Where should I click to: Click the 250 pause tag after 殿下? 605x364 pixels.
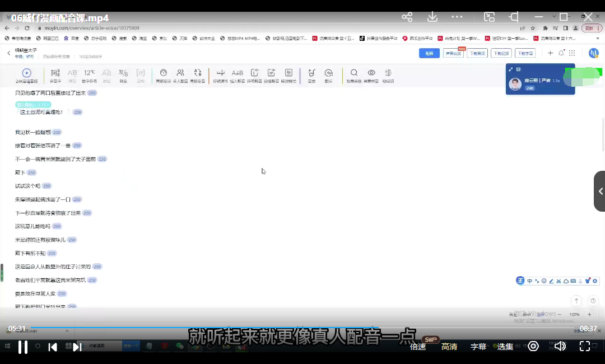point(31,172)
